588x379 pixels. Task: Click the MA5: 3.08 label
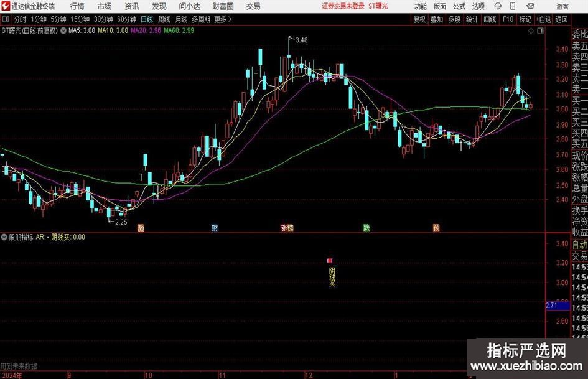(x=82, y=30)
